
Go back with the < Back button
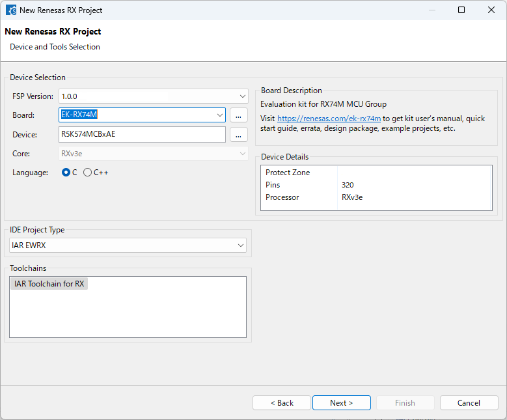(x=282, y=403)
